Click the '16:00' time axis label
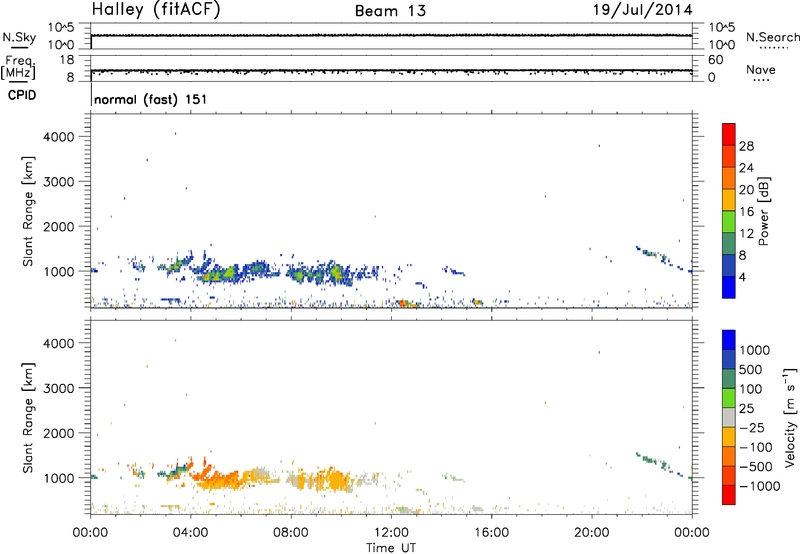 coord(491,533)
